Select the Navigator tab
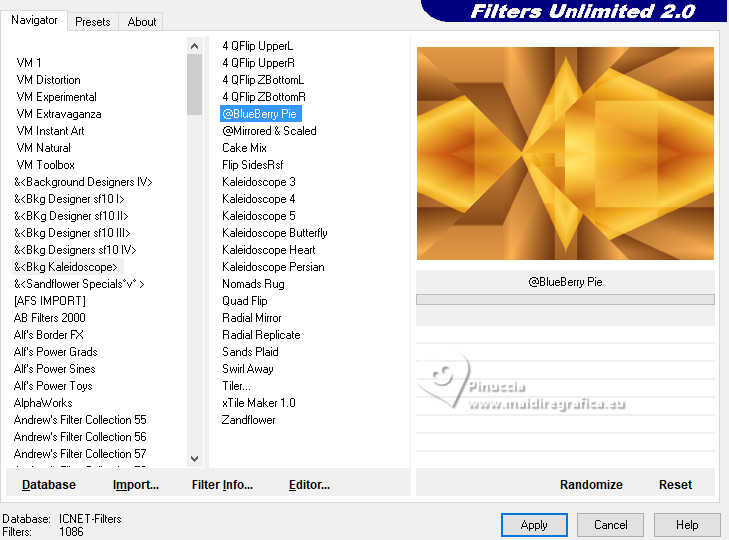 click(34, 20)
